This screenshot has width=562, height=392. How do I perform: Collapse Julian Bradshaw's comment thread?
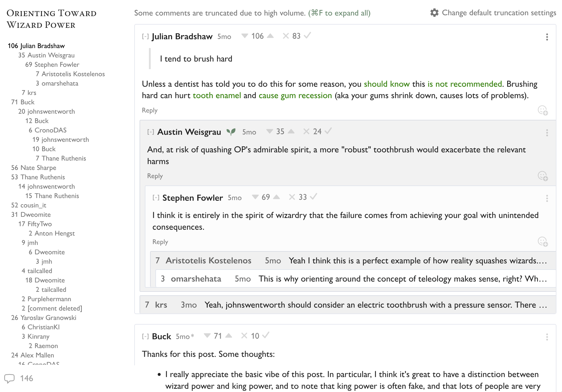145,37
